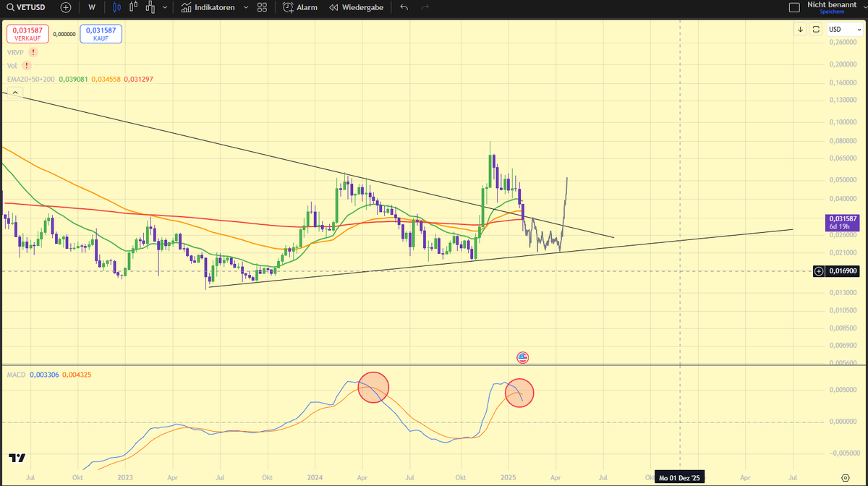Select the first red circle on MACD
This screenshot has height=486, width=868.
(x=373, y=387)
